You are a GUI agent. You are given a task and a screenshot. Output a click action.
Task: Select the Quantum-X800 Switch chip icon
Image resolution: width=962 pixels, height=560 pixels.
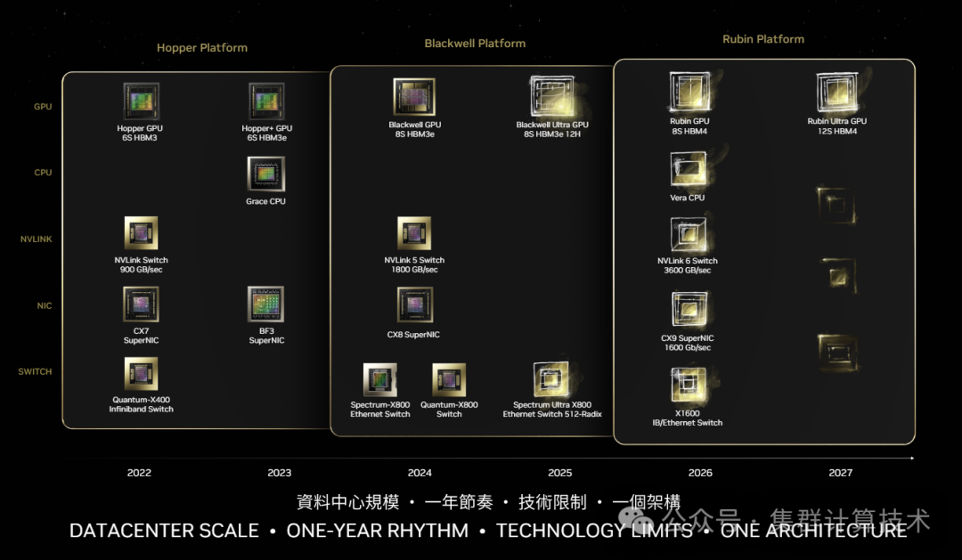click(x=449, y=379)
